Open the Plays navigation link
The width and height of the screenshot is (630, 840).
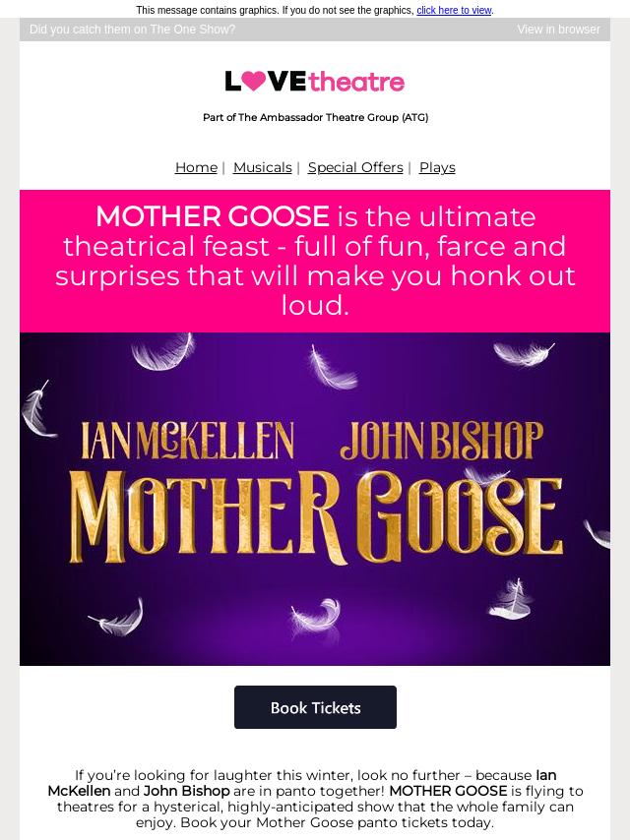(437, 167)
